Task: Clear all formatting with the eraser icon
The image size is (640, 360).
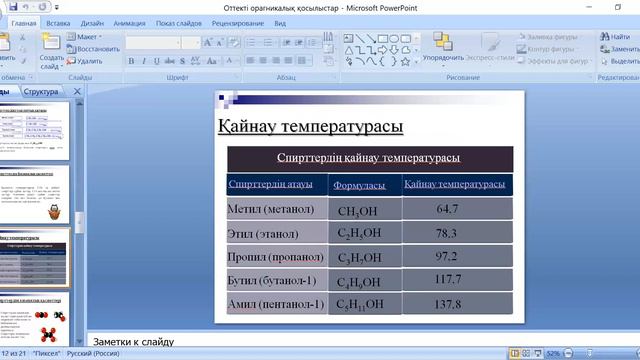Action: [x=234, y=42]
